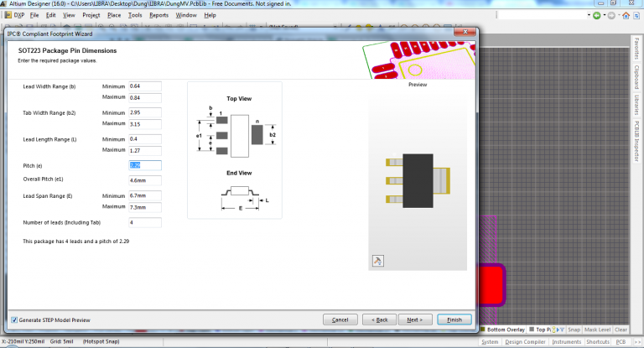Open the Design Compiler panel button
Image resolution: width=644 pixels, height=348 pixels.
[x=525, y=342]
